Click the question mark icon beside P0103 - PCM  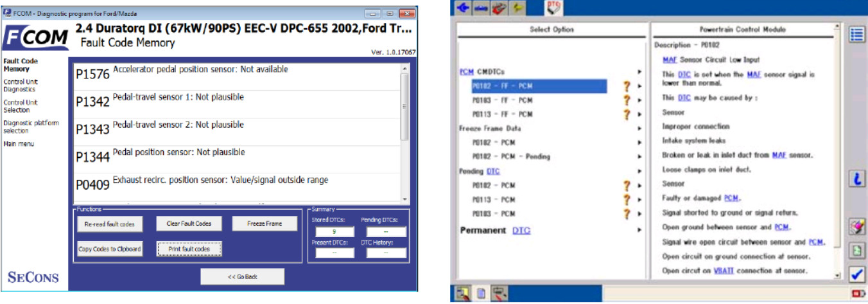(627, 213)
